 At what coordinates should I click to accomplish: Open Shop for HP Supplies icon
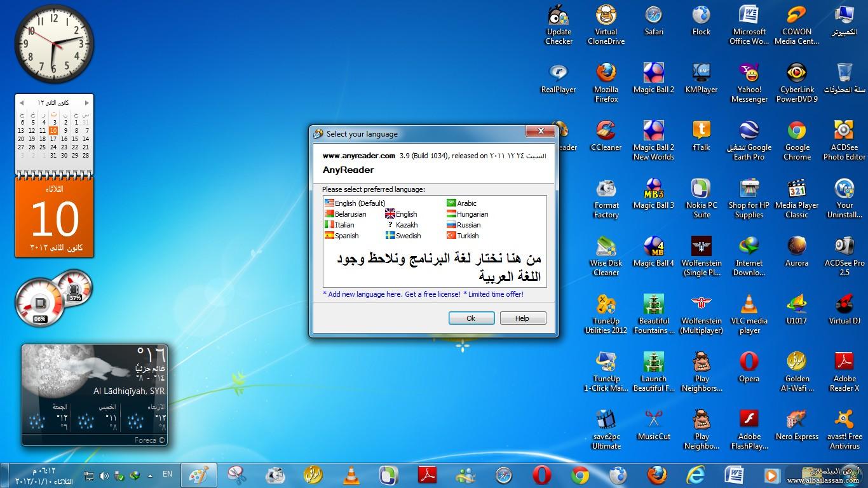point(749,199)
